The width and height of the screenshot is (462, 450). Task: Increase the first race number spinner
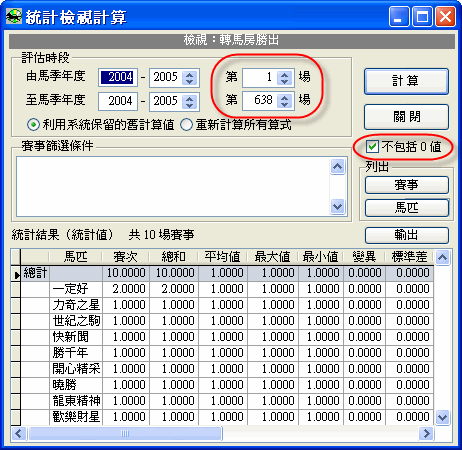pyautogui.click(x=284, y=75)
